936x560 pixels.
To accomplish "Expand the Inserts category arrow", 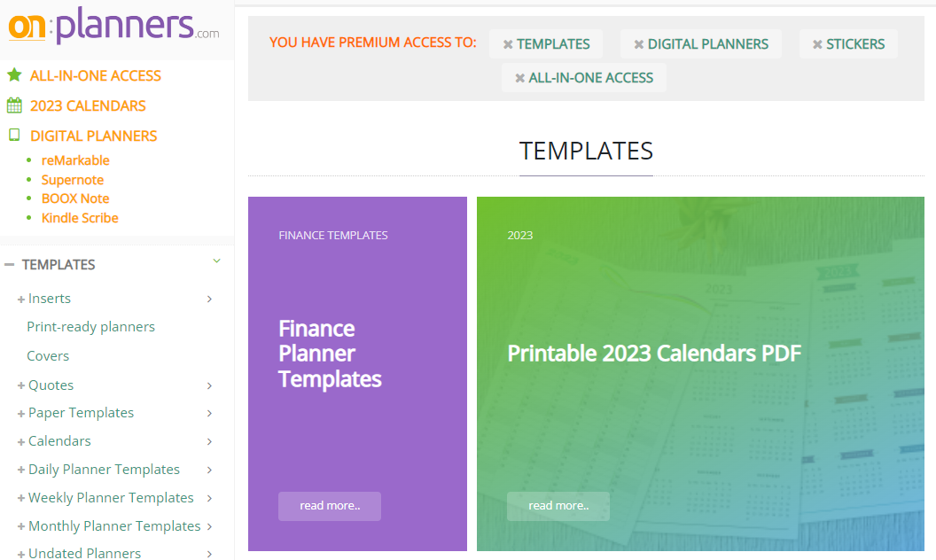I will pyautogui.click(x=209, y=299).
